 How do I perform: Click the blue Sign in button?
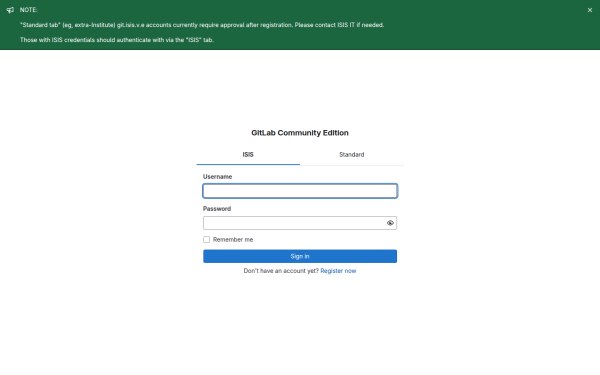(300, 256)
